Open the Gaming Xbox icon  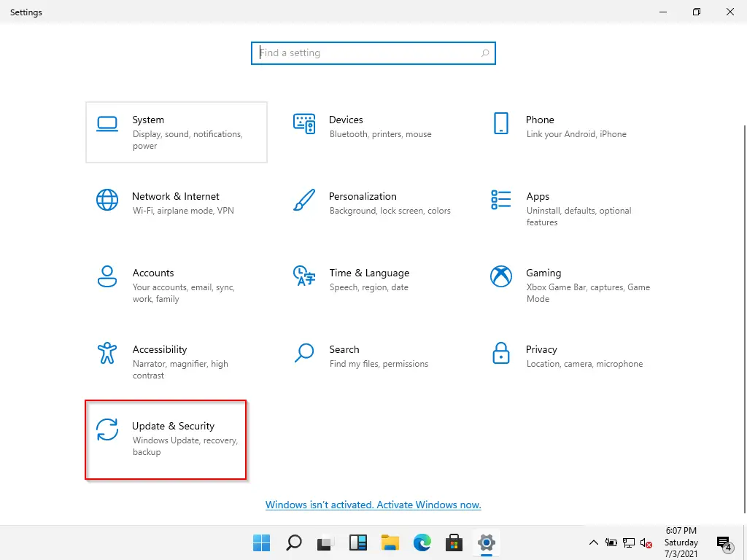(x=500, y=276)
